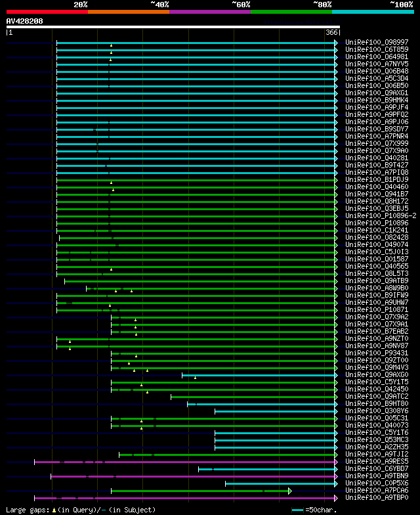Select the UniRef100_A8W9B0 label
Viewport: 420px width, 515px height.
[377, 288]
